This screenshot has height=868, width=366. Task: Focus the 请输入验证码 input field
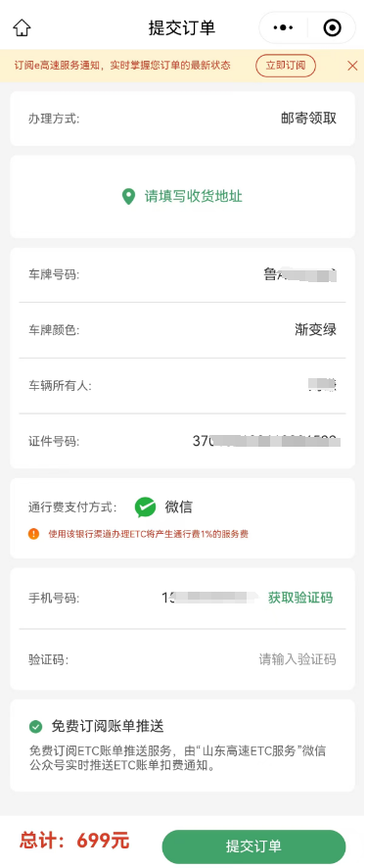(297, 659)
